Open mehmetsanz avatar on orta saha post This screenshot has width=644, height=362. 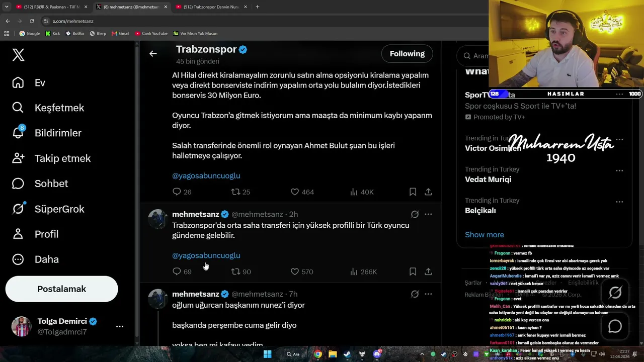[157, 219]
